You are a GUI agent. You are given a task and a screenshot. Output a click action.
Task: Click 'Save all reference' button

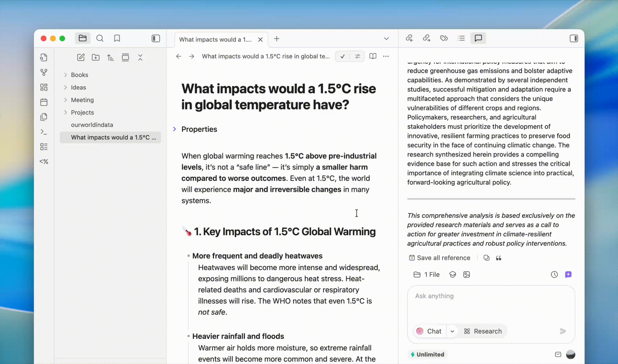point(439,258)
